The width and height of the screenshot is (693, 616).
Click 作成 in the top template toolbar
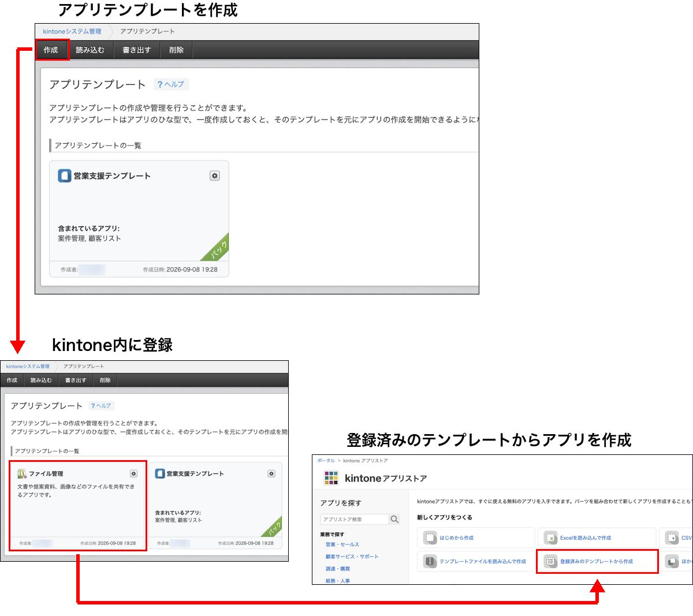click(51, 50)
